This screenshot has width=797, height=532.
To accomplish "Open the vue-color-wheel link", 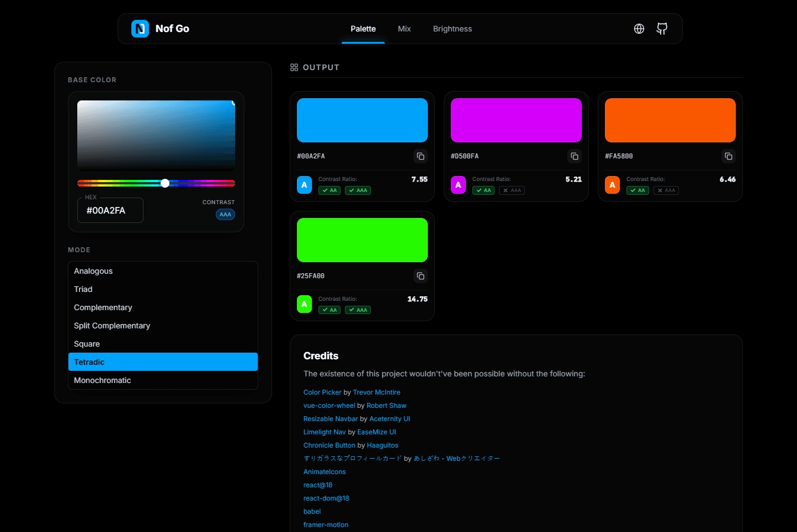I will (x=329, y=406).
